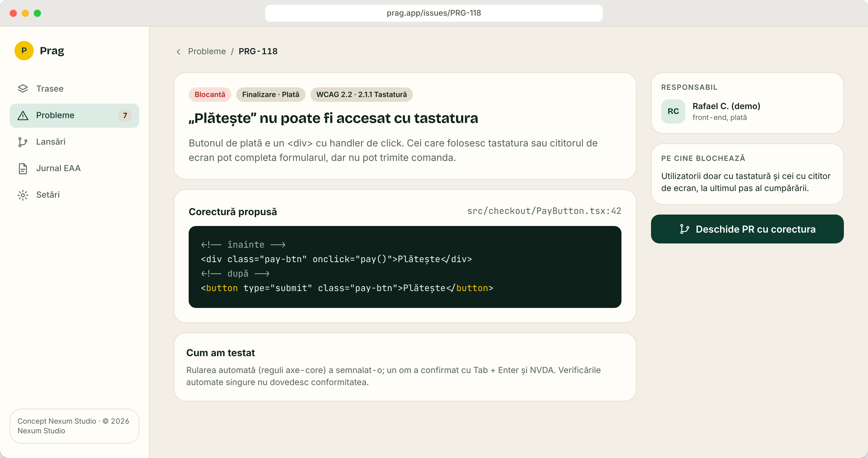
Task: Click the Probleme warning triangle icon
Action: [x=23, y=115]
